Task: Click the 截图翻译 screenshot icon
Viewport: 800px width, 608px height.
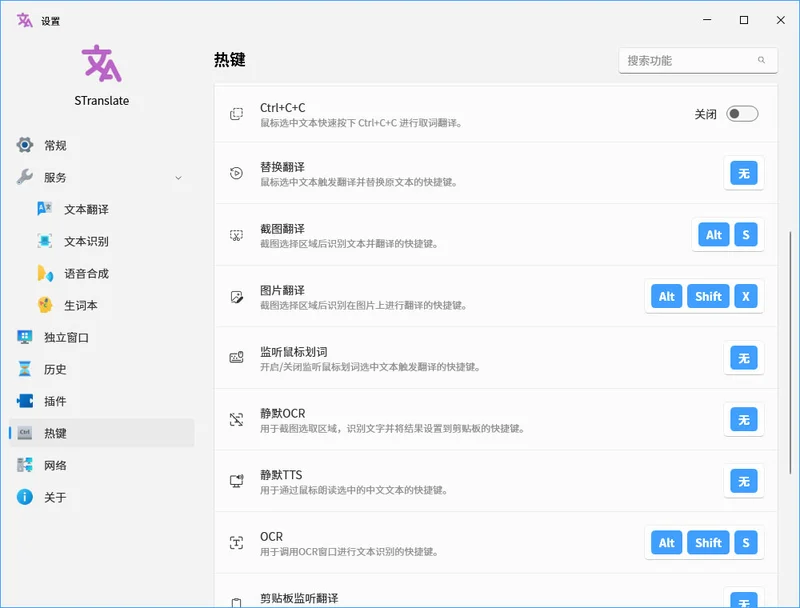Action: pyautogui.click(x=236, y=235)
